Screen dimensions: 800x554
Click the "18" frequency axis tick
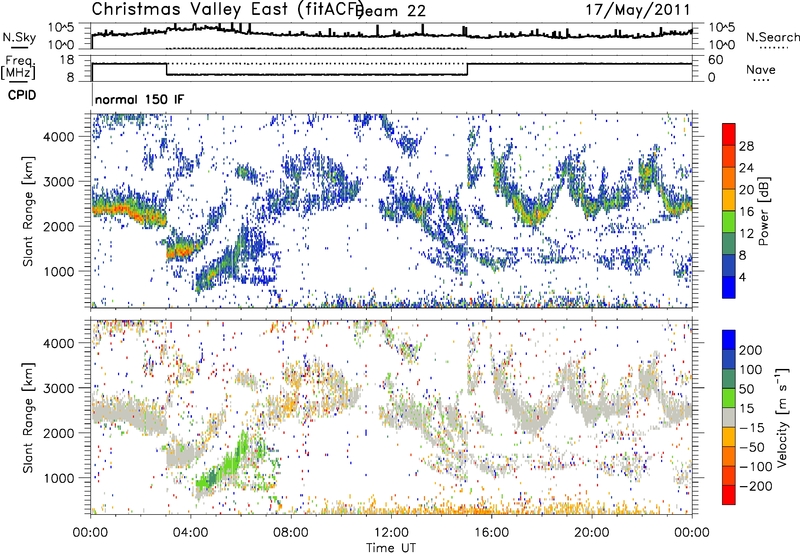click(67, 60)
